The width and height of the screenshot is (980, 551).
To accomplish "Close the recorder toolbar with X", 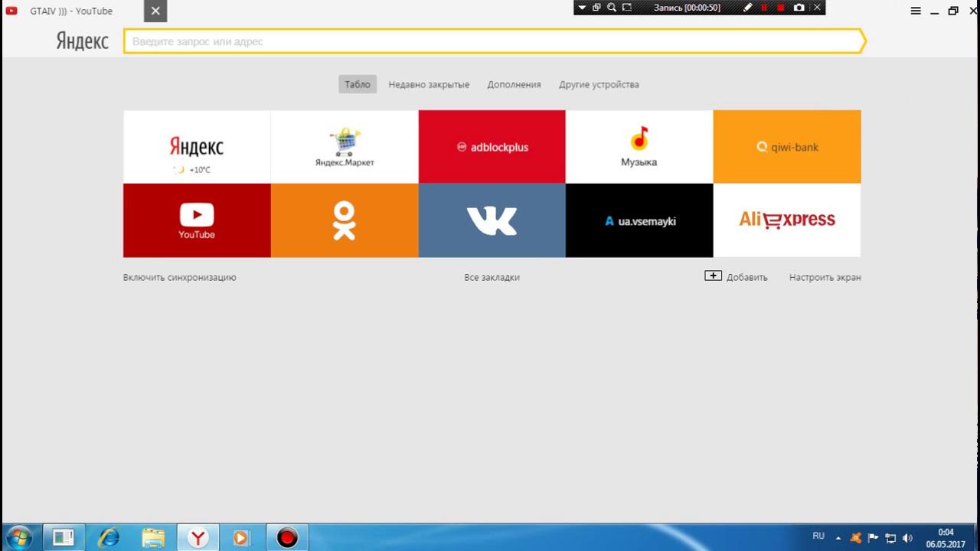I will [817, 8].
